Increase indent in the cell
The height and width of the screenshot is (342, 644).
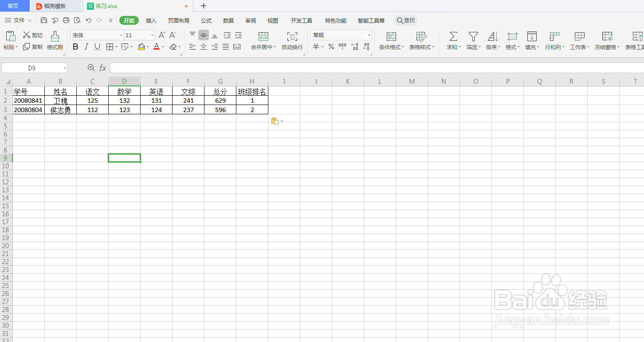[x=238, y=35]
